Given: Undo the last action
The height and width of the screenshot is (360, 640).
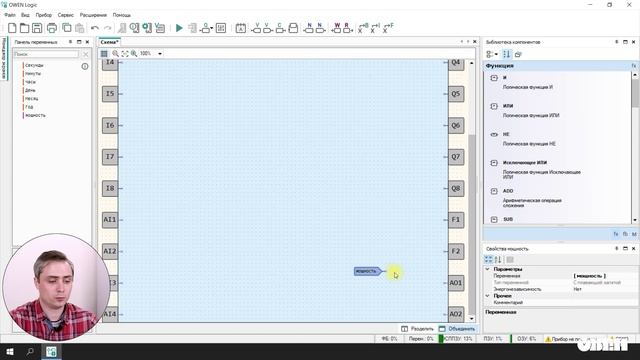Looking at the screenshot, I should (x=95, y=28).
